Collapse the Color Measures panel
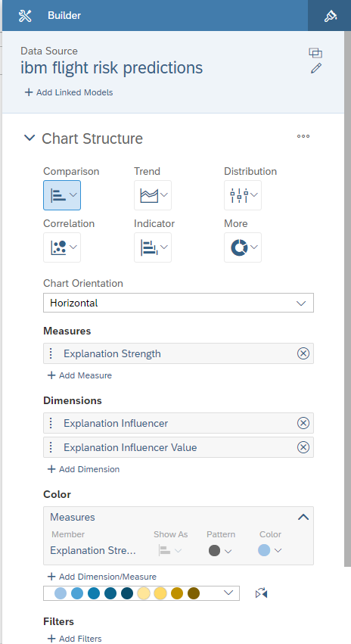 [x=303, y=517]
